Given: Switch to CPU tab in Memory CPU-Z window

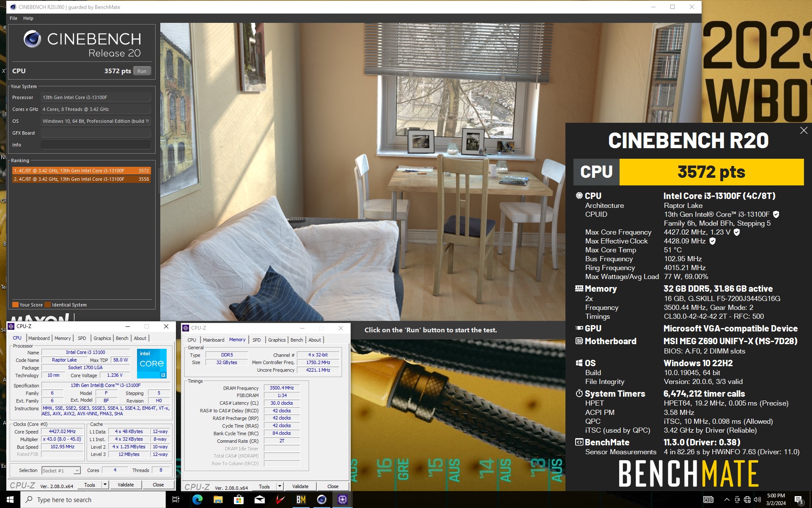Looking at the screenshot, I should (192, 340).
